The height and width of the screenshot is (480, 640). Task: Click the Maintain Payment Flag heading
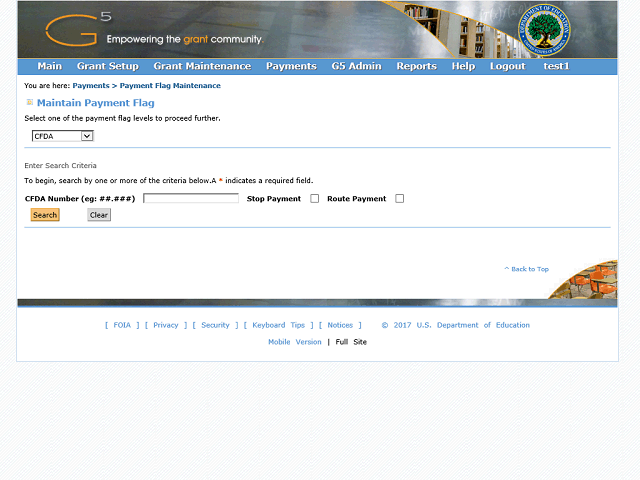[96, 103]
